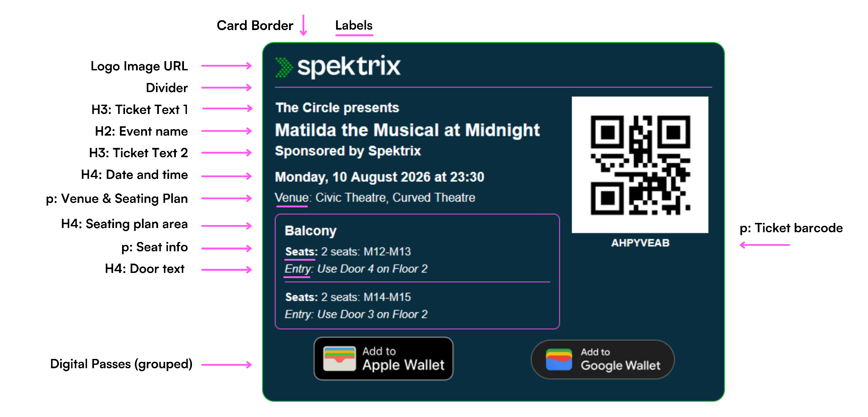
Task: Click the Balcony seating area heading
Action: [x=311, y=231]
